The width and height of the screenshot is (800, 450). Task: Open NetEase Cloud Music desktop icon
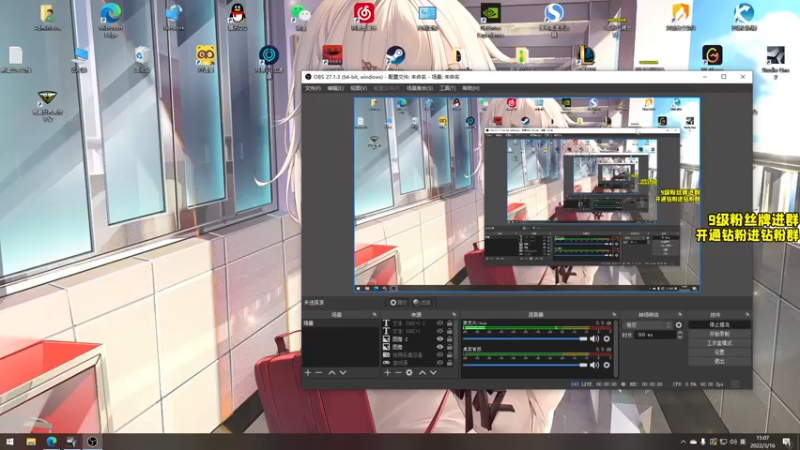coord(364,15)
